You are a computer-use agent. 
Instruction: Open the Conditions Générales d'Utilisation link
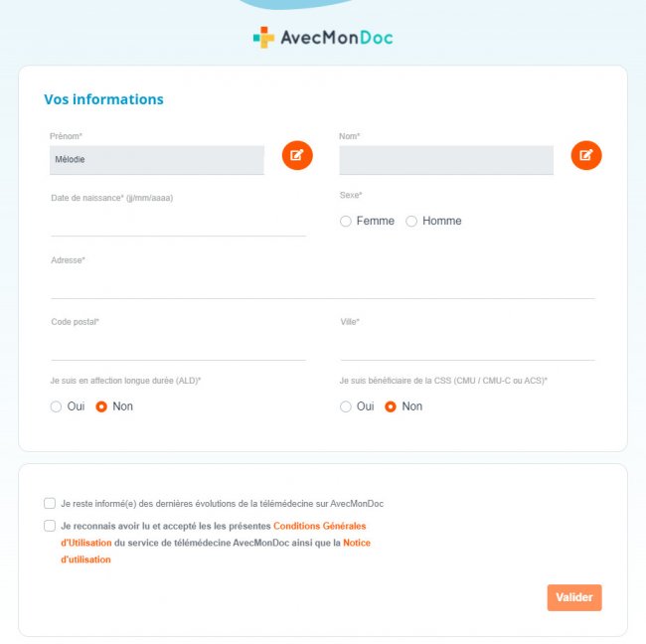(x=319, y=526)
